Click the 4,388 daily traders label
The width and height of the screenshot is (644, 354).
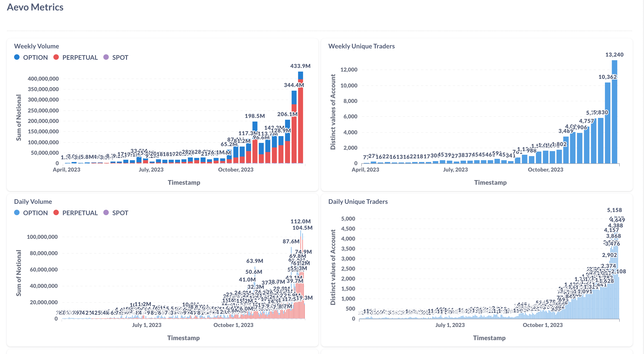coord(615,226)
